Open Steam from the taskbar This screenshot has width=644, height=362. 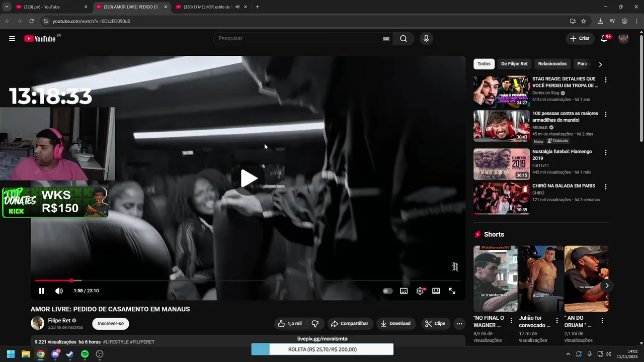pos(70,354)
